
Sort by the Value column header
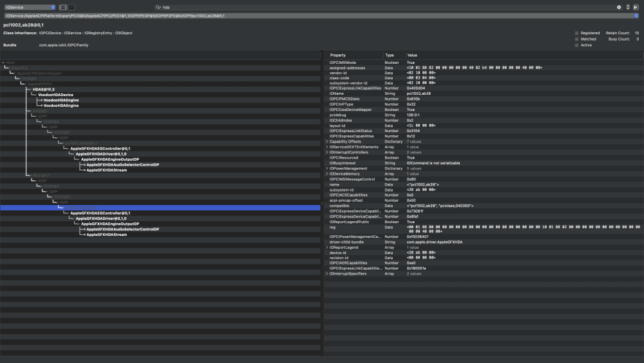524,55
